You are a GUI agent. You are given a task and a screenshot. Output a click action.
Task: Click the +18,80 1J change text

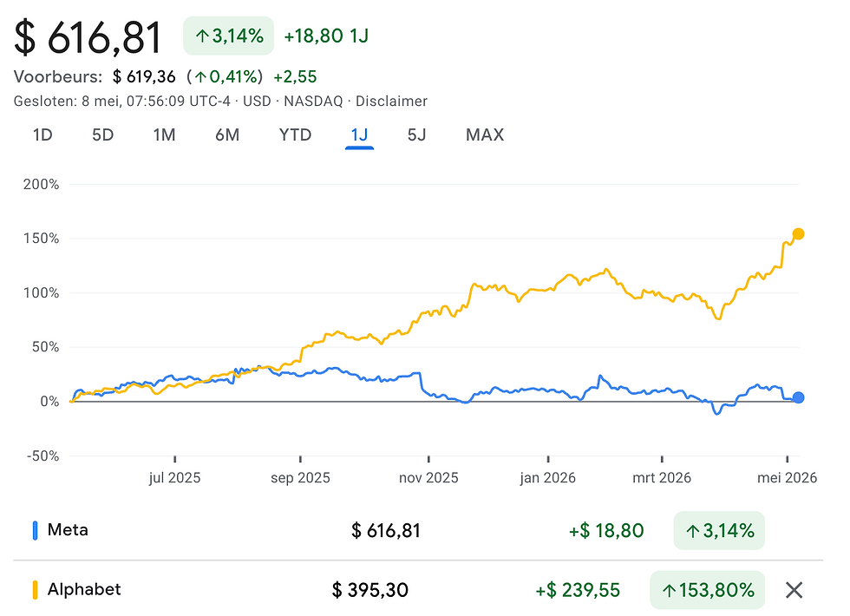326,36
